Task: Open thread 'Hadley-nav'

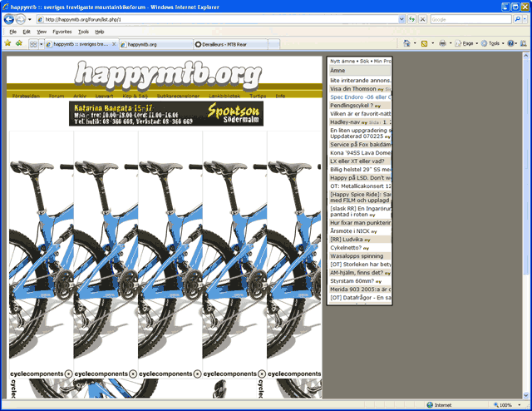Action: point(345,122)
